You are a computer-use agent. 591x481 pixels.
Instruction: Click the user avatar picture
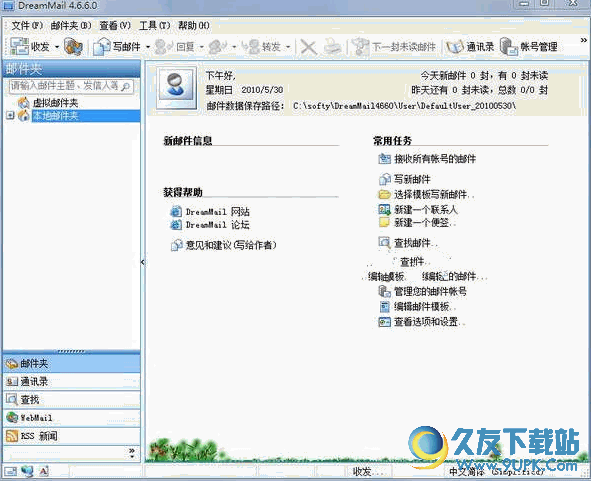point(177,88)
